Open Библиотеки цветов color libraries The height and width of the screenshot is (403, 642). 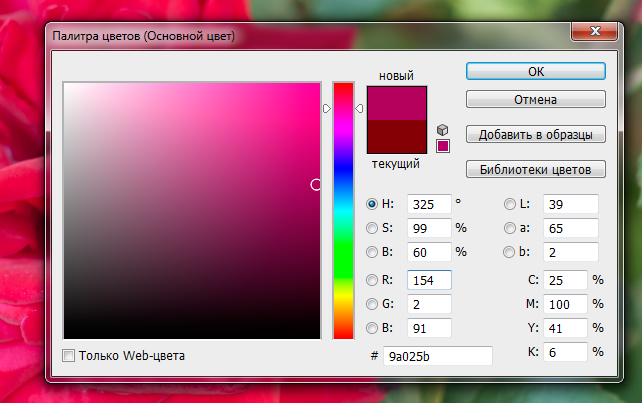536,169
